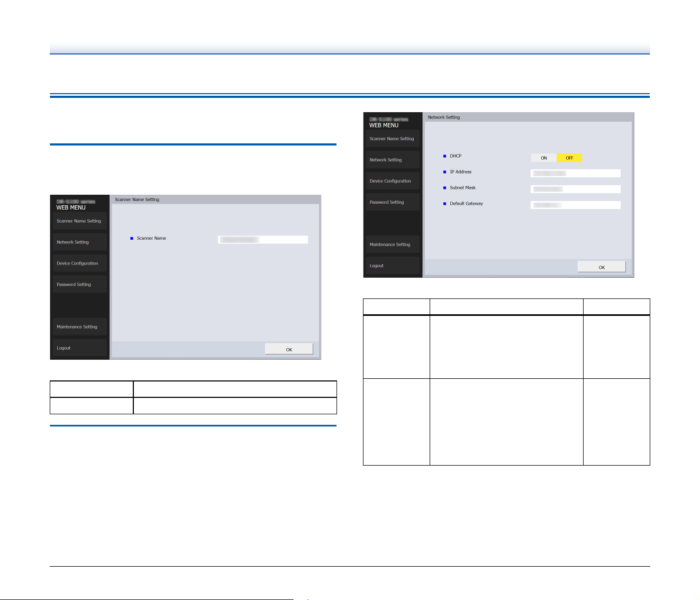Click the Subnet Mask input field
This screenshot has height=600, width=700.
point(575,189)
